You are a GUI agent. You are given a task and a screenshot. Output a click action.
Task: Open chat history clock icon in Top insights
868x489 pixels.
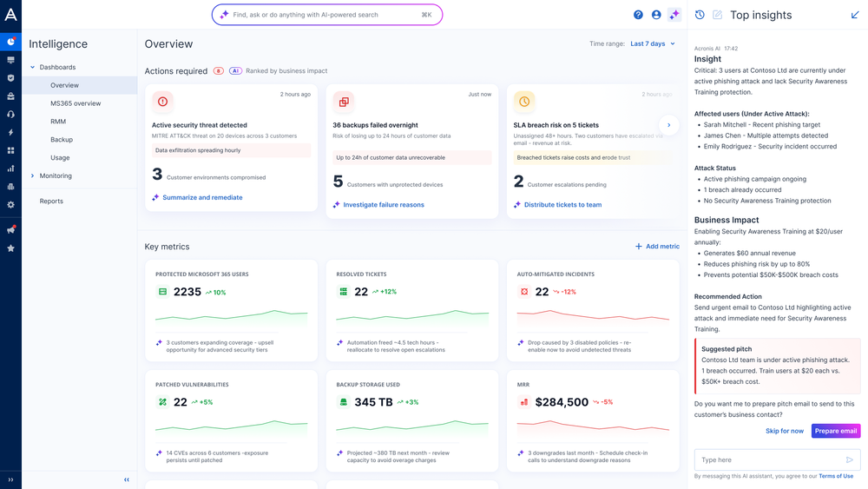(x=700, y=15)
